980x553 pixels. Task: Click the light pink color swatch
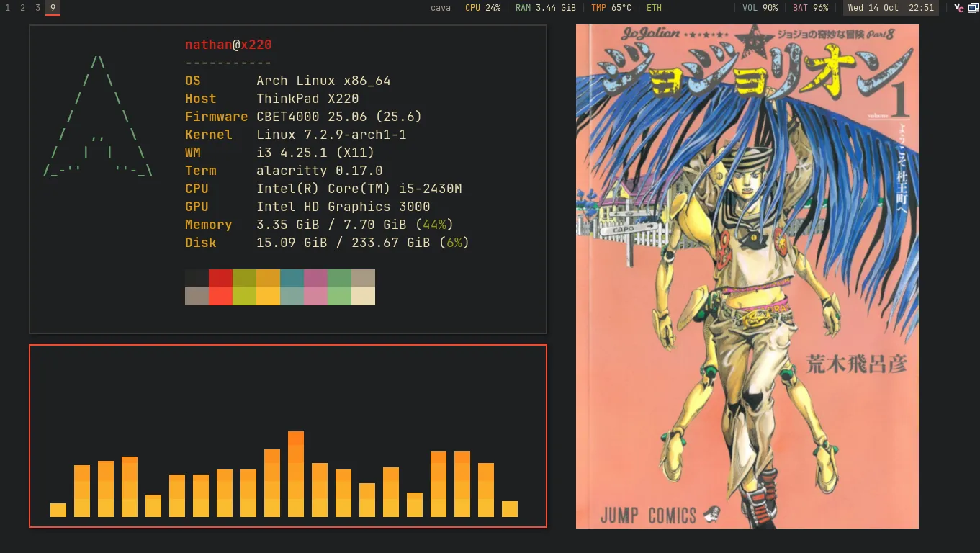[315, 296]
